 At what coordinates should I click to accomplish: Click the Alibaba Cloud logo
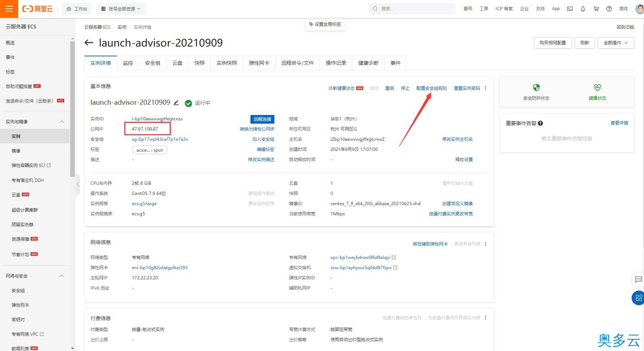(37, 9)
